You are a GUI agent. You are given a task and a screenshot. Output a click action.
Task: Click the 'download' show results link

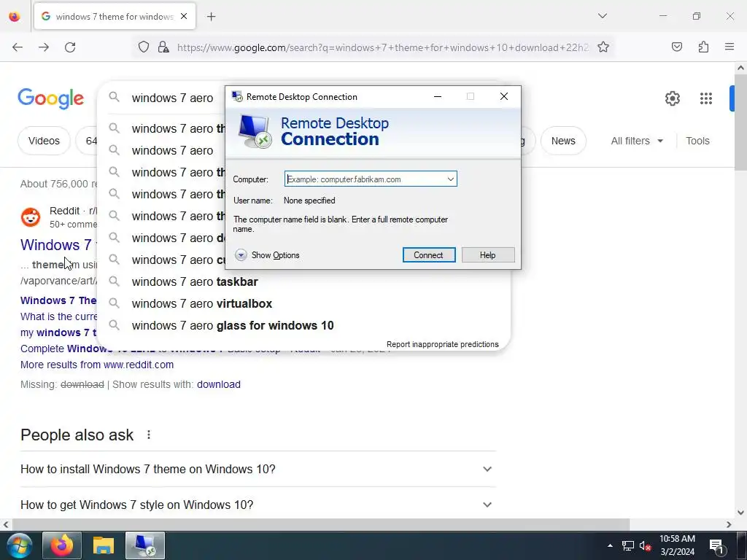(x=219, y=384)
